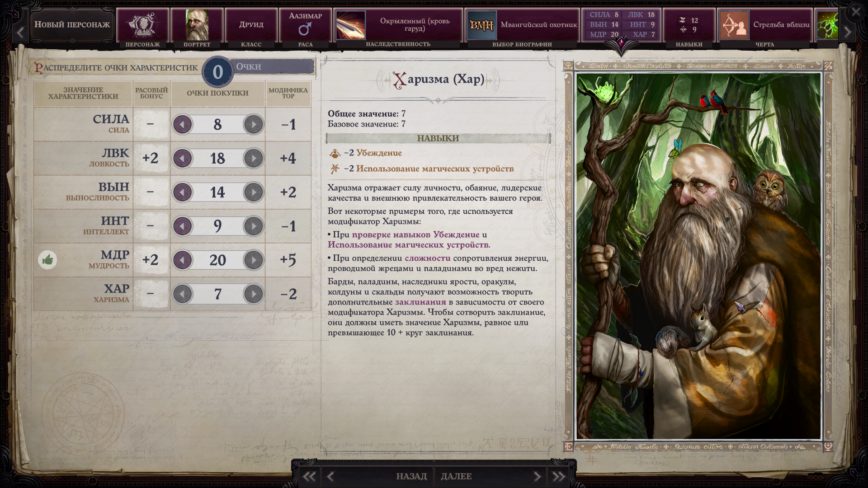Image resolution: width=868 pixels, height=488 pixels.
Task: Open the Персонаж tab with the helmet emblem
Action: click(x=143, y=25)
